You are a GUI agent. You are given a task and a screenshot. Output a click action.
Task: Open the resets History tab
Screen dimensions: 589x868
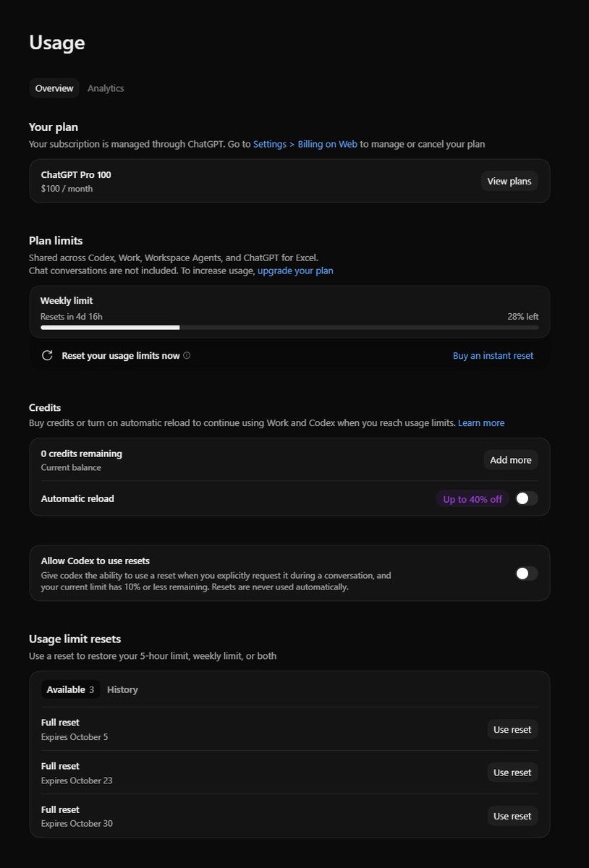(x=122, y=689)
